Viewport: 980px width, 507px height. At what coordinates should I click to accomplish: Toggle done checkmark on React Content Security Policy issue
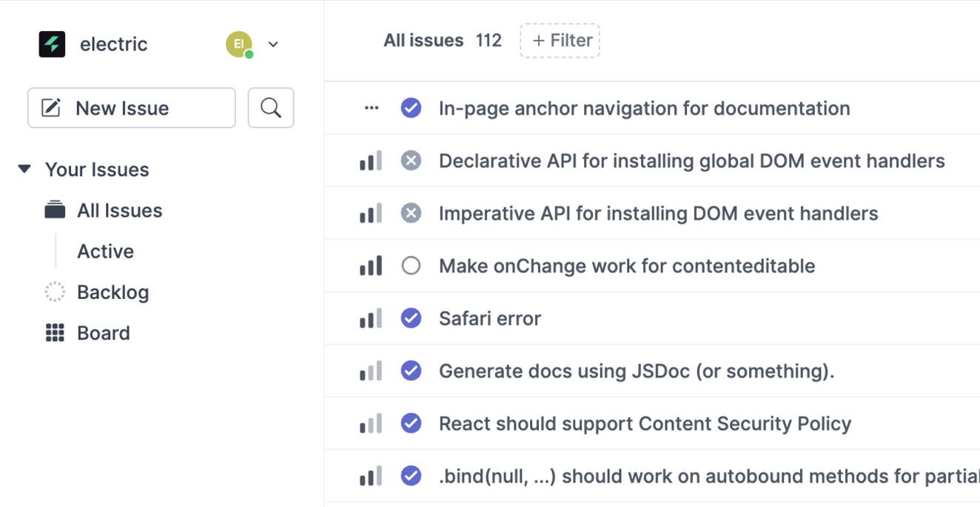pos(411,423)
